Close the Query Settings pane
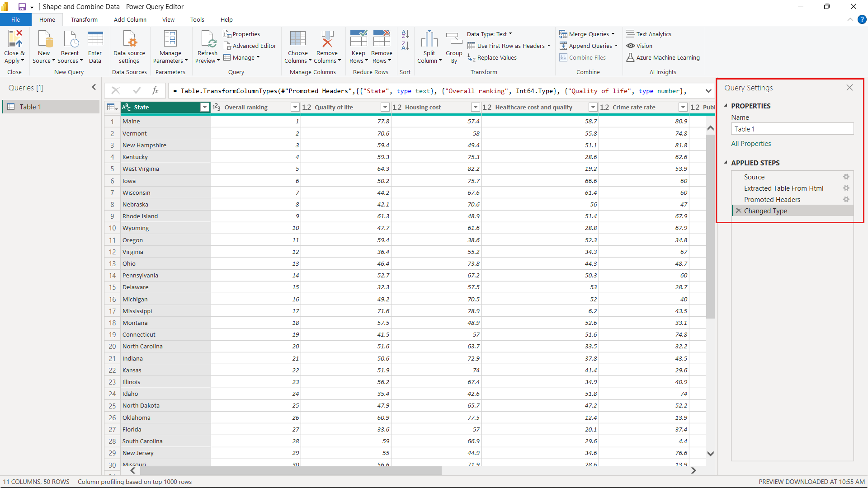Screen dimensions: 868x488 [850, 88]
